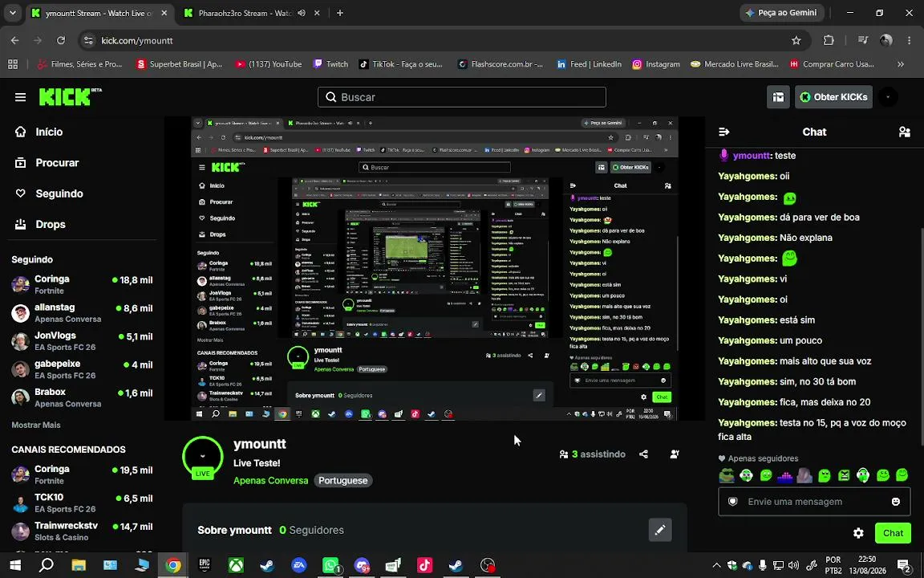Open the JonVlogs followed channel
Viewport: 924px width, 578px height.
(x=82, y=341)
